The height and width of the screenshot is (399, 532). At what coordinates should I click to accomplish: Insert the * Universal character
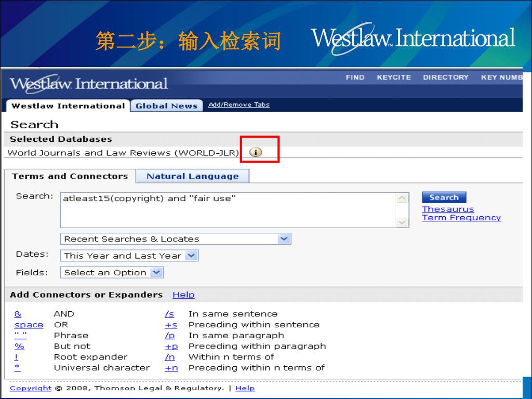[x=17, y=367]
